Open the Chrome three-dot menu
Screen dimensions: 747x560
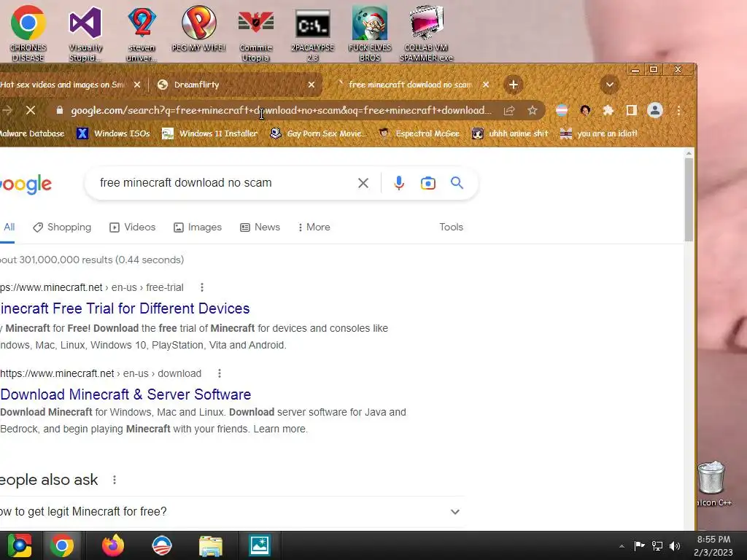[x=679, y=111]
